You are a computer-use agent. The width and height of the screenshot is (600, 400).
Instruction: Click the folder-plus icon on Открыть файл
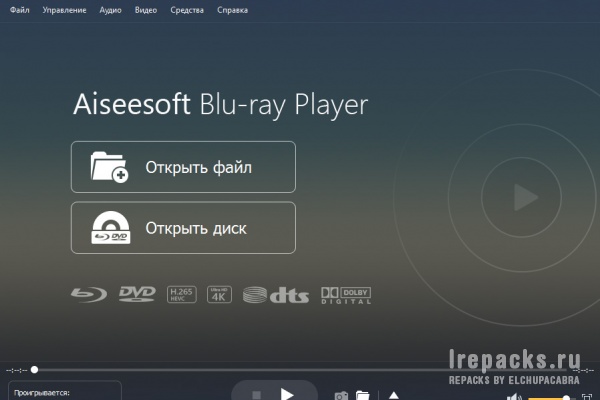109,167
